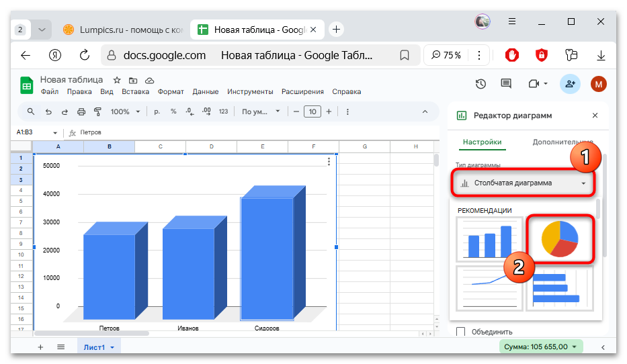Switch to the Дополнительные tab
This screenshot has width=627, height=364.
click(562, 142)
